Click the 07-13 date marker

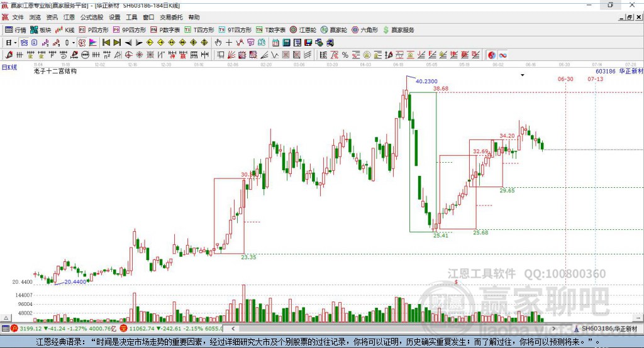(595, 79)
